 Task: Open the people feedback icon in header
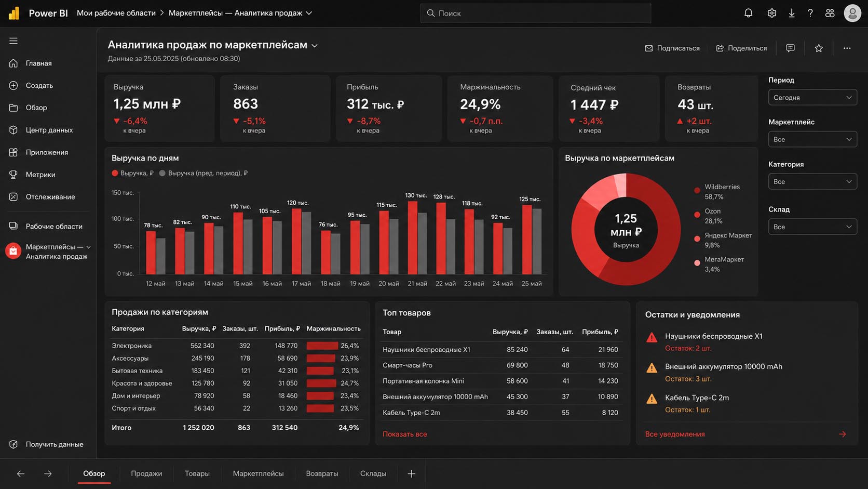click(x=830, y=13)
